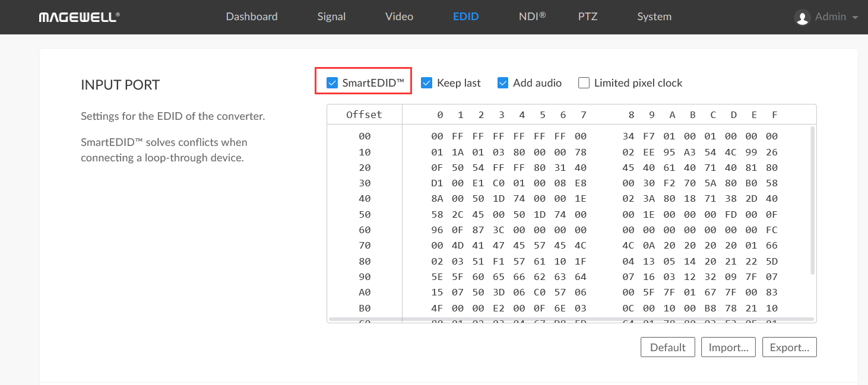Click hex value 8A in row 40

tap(438, 198)
